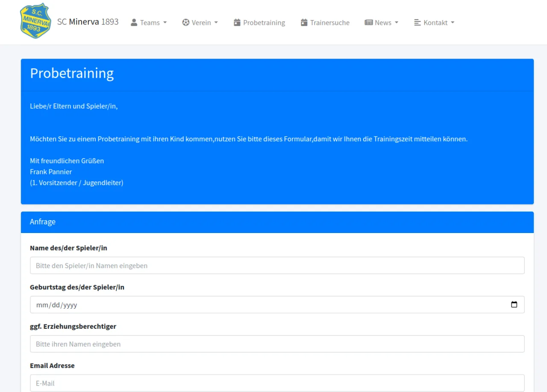Click the SC Minerva 1893 club crest logo

coord(36,21)
